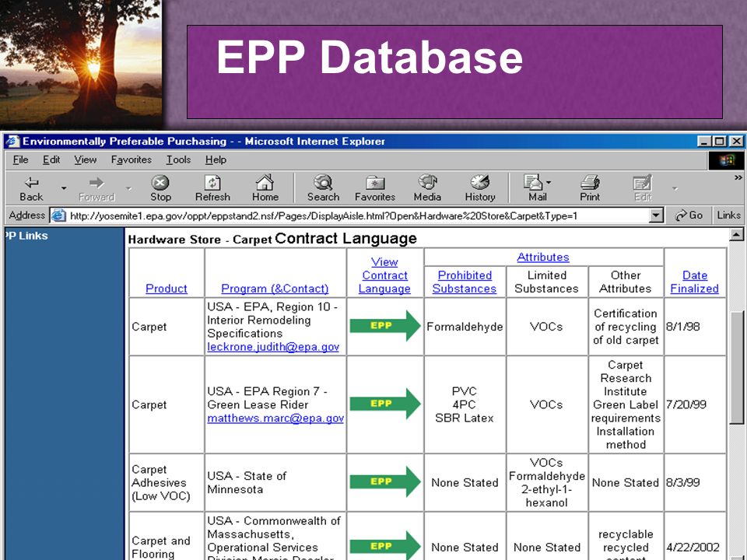Open the Help menu
Image resolution: width=747 pixels, height=560 pixels.
point(216,160)
